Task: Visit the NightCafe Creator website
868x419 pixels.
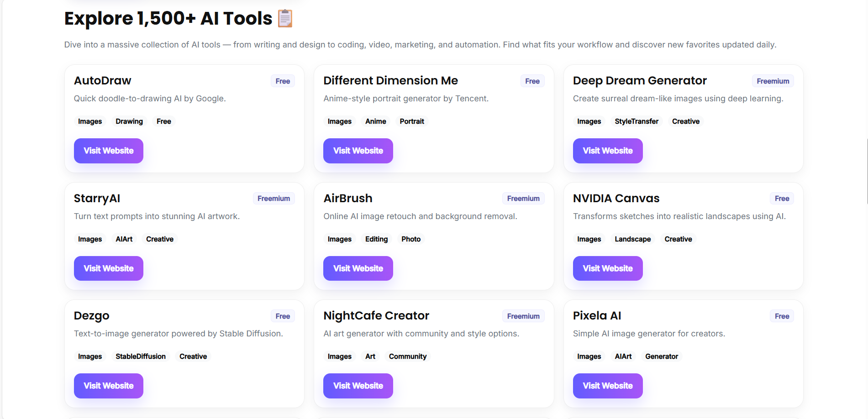Action: coord(358,386)
